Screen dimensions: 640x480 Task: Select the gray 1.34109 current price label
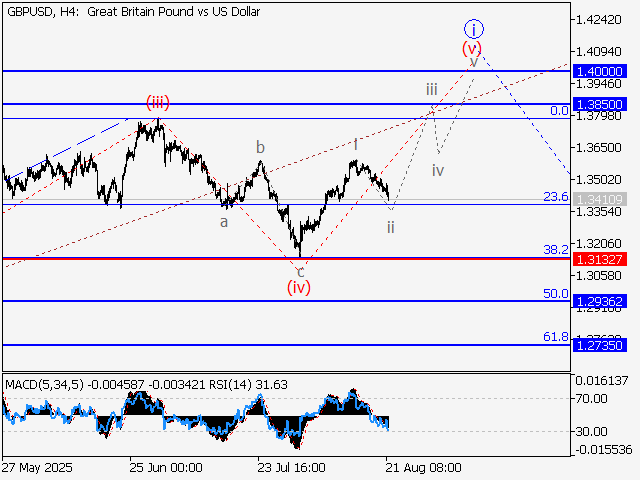pos(600,199)
